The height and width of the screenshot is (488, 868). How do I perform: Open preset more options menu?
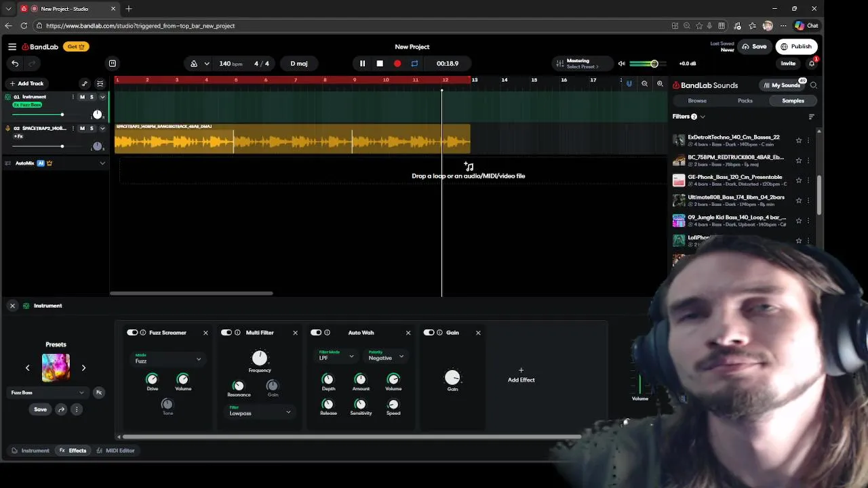point(77,409)
